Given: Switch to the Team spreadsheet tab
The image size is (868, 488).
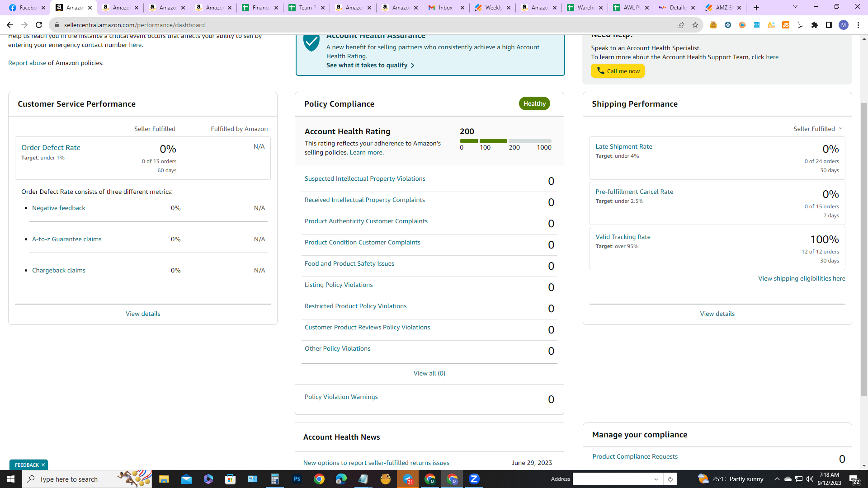Looking at the screenshot, I should [x=307, y=8].
